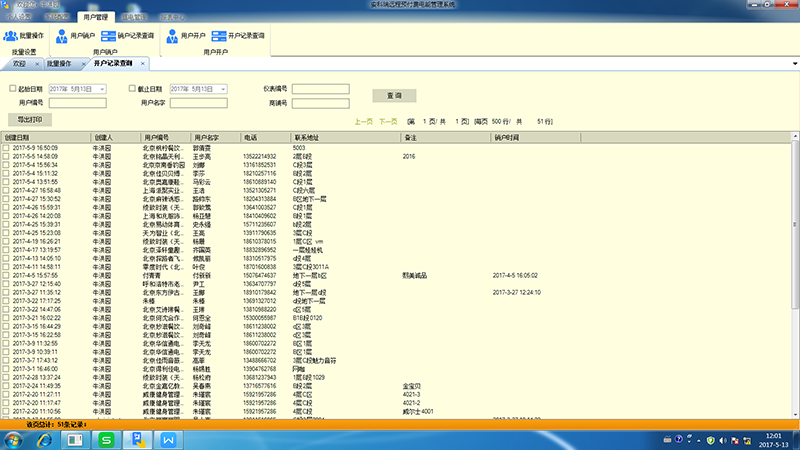
Task: Click the 导出打印 export print button
Action: (x=30, y=119)
